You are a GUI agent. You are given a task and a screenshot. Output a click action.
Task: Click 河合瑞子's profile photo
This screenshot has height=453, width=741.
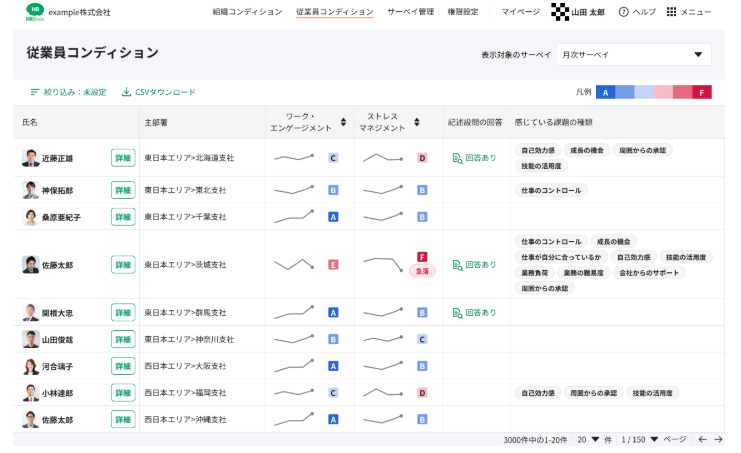(31, 366)
